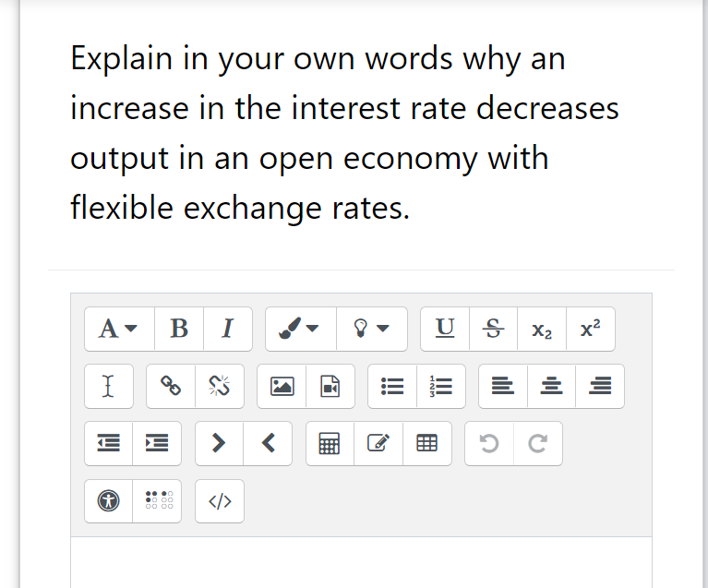Open the font colour paintbrush dropdown
Viewport: 708px width, 588px height.
[301, 329]
